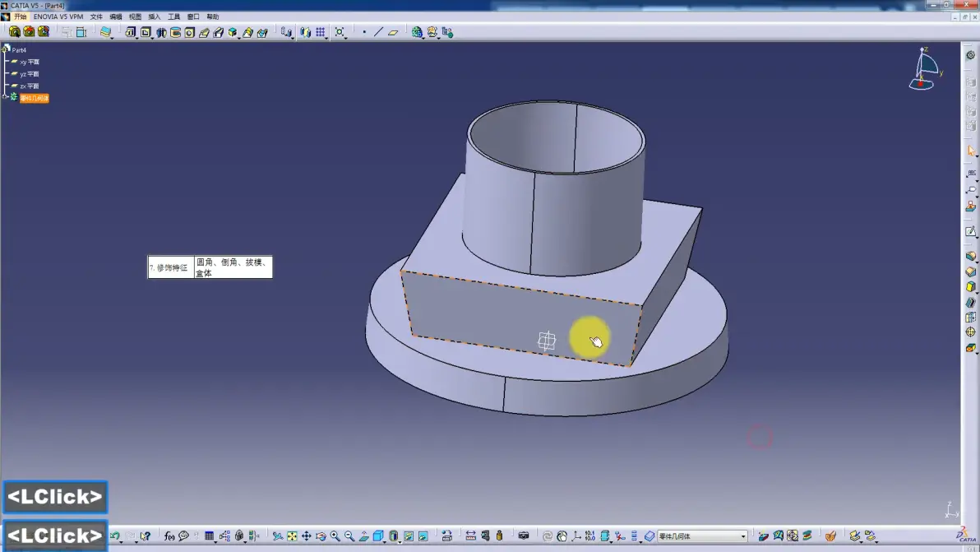
Task: Select the yz plane in specification tree
Action: (30, 74)
